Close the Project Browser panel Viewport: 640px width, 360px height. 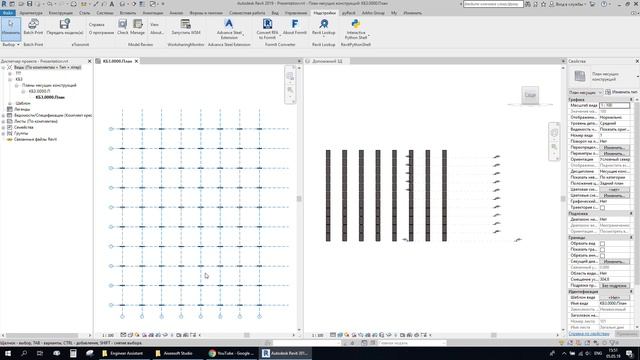[89, 61]
